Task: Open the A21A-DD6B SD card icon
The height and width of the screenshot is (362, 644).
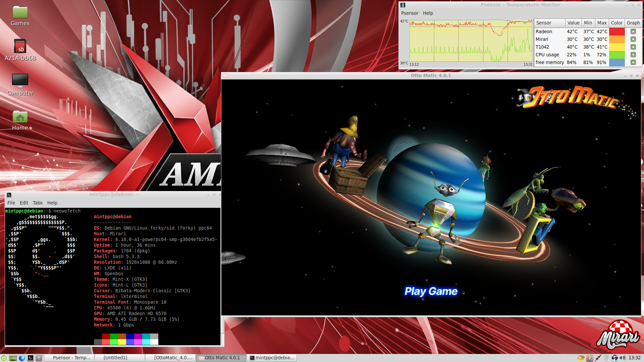Action: pos(20,47)
